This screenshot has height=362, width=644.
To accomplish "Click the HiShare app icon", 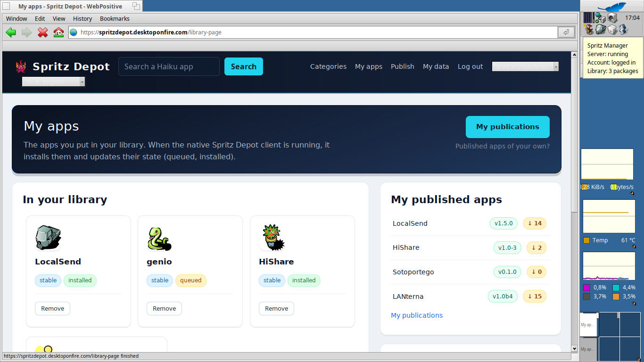I will [x=272, y=238].
